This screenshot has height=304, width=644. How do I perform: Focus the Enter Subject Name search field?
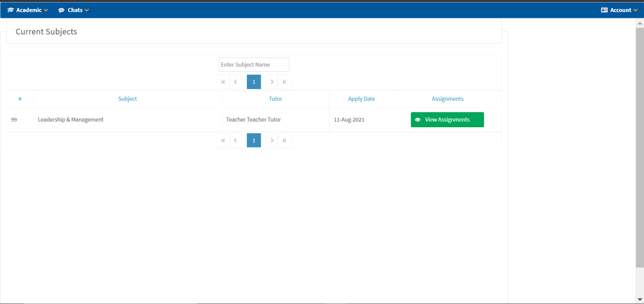[x=254, y=65]
